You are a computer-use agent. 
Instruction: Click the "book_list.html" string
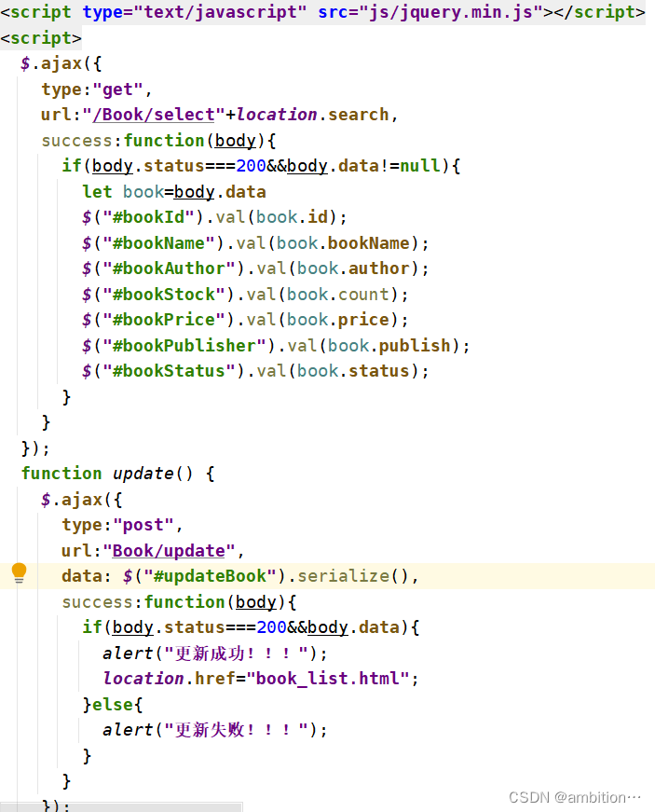pos(328,679)
